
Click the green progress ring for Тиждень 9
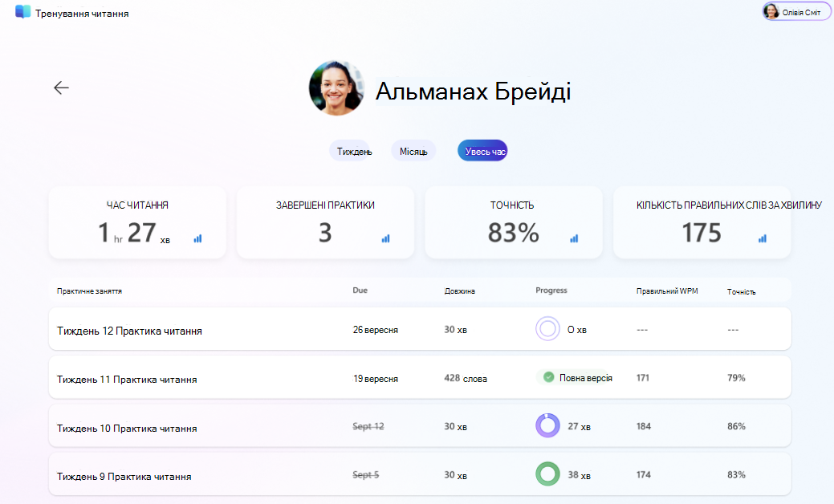pos(547,474)
